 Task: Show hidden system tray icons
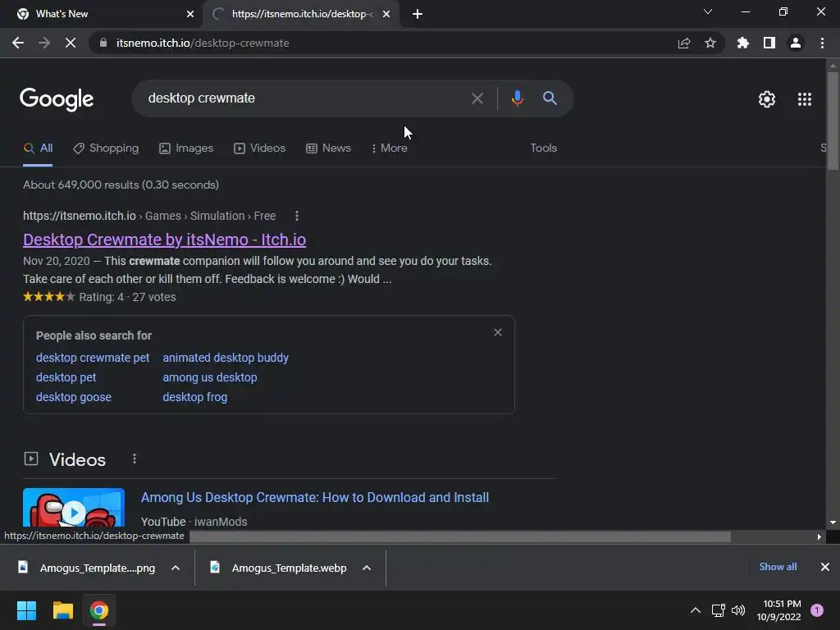696,610
